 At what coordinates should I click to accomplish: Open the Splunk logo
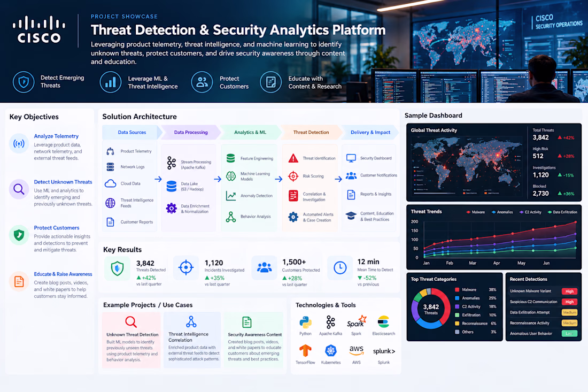click(384, 351)
